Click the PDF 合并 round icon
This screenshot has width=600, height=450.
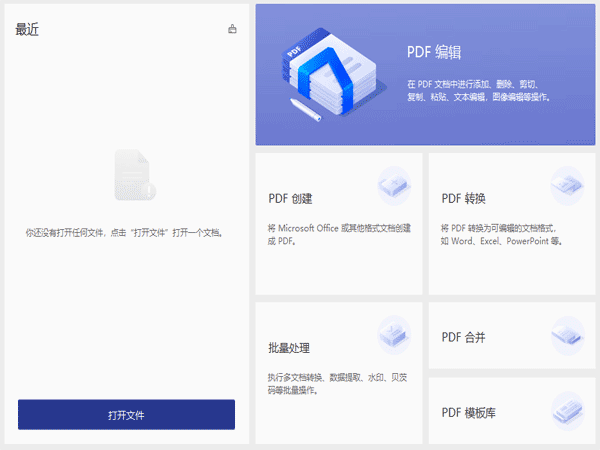[567, 336]
